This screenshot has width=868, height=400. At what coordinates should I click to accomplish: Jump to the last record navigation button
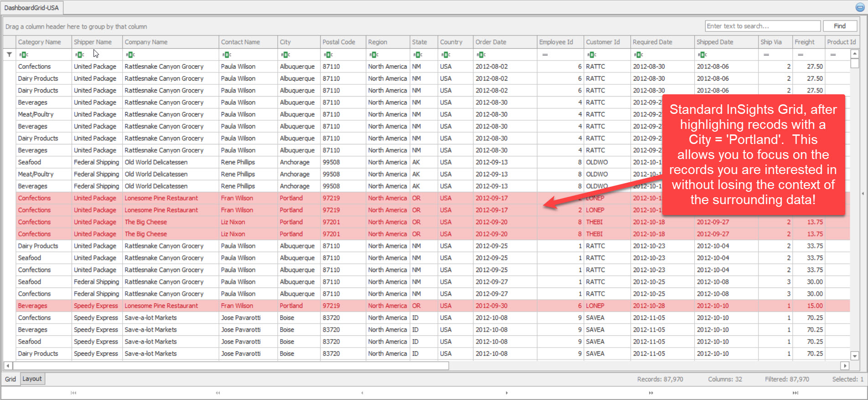795,393
